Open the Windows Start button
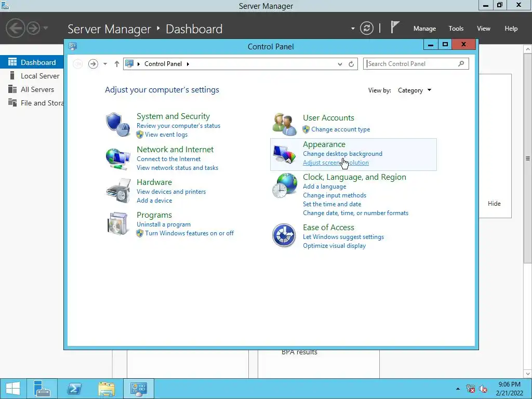Viewport: 532px width, 399px height. (x=13, y=389)
